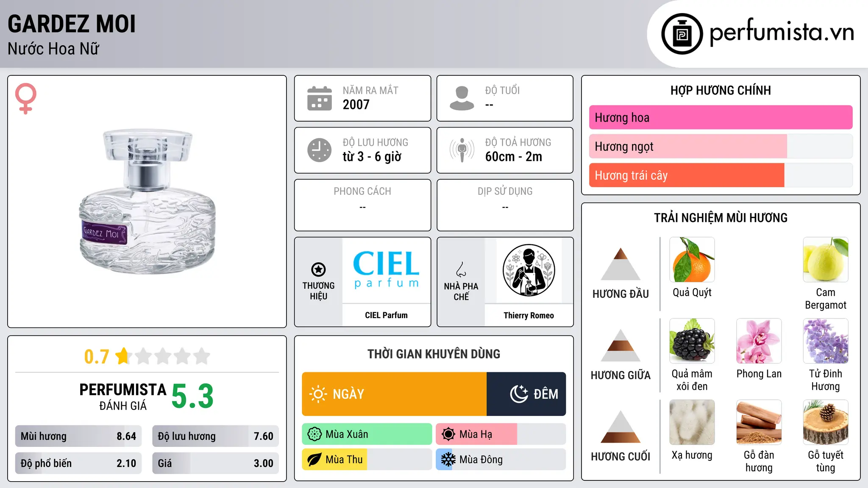Open the CIEL Parfum brand name link
Screen dimensions: 868x488
point(386,315)
